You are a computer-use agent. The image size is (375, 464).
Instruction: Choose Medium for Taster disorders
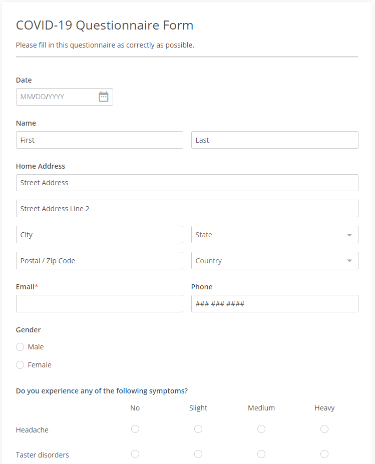click(x=261, y=454)
